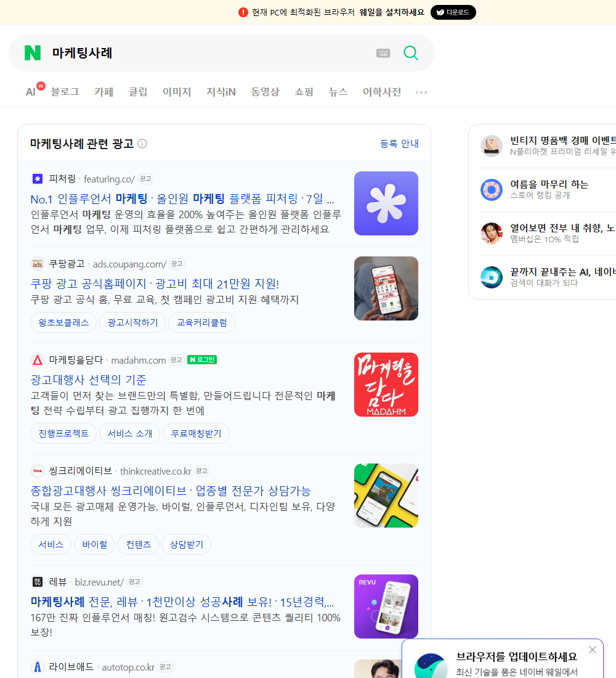Switch to the 쇼핑 tab
The image size is (616, 678).
click(x=304, y=92)
